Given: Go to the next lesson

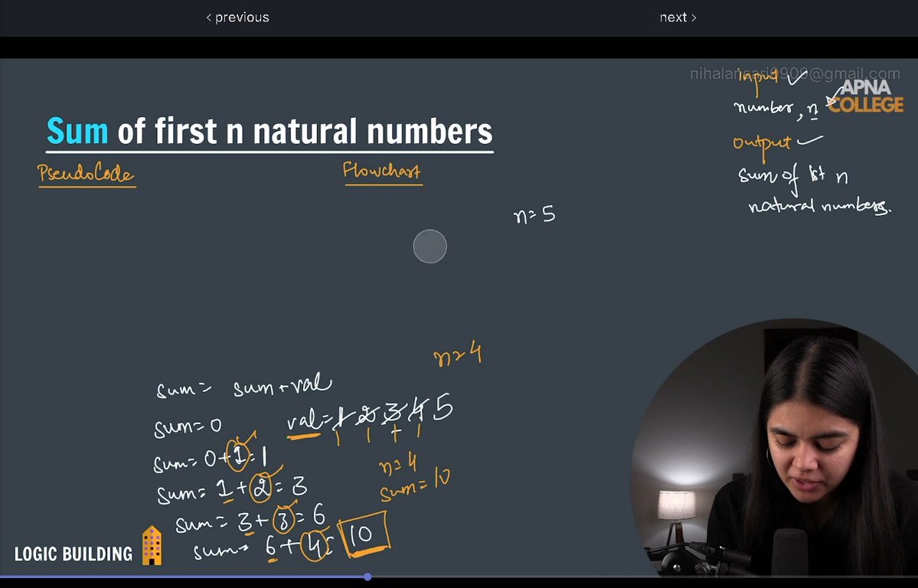Looking at the screenshot, I should click(678, 18).
